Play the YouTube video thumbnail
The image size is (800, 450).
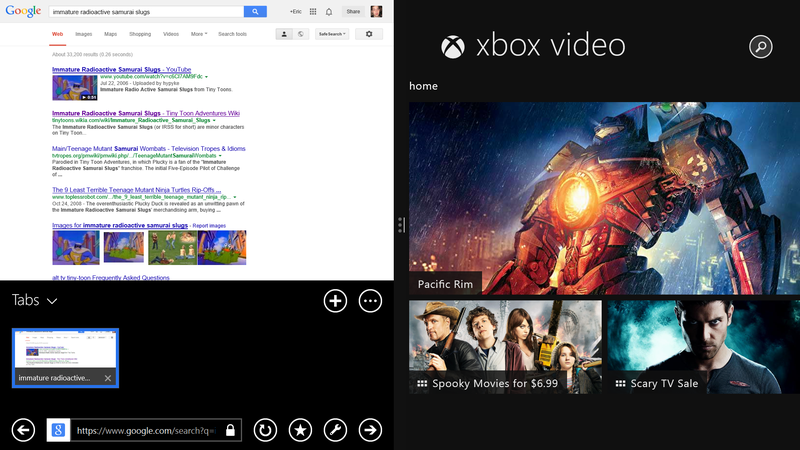point(74,88)
